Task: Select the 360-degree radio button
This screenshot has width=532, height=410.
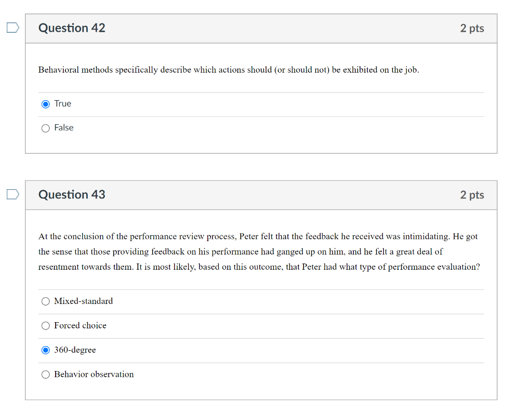Action: [46, 350]
